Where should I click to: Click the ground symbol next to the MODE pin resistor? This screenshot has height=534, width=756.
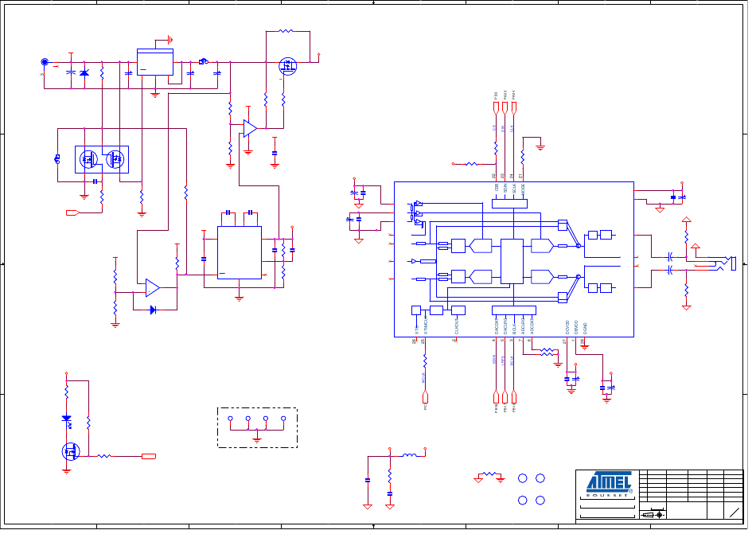pos(540,147)
